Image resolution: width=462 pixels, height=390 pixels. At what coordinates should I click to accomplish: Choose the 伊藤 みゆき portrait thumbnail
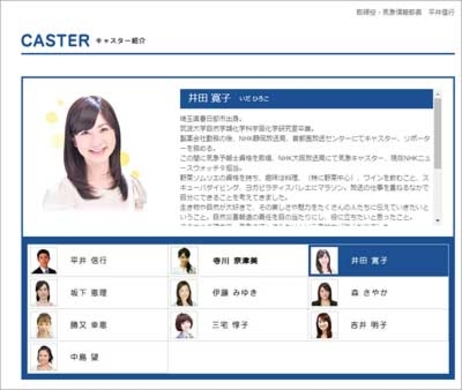pos(184,293)
